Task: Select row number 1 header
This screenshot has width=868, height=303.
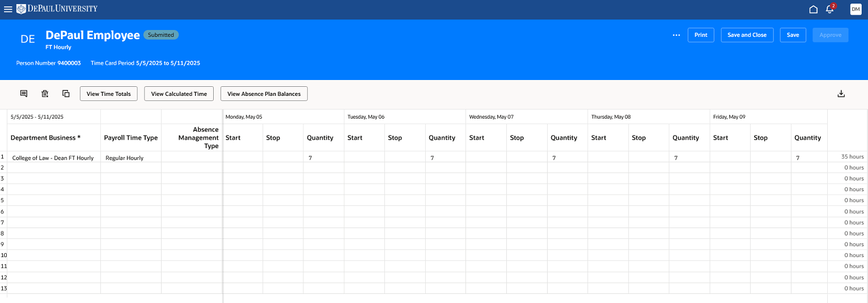Action: coord(3,157)
